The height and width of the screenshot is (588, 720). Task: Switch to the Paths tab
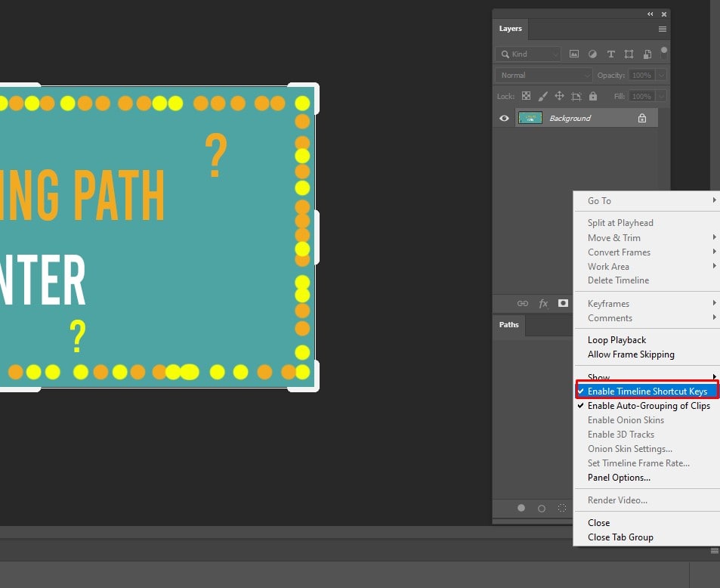(508, 326)
